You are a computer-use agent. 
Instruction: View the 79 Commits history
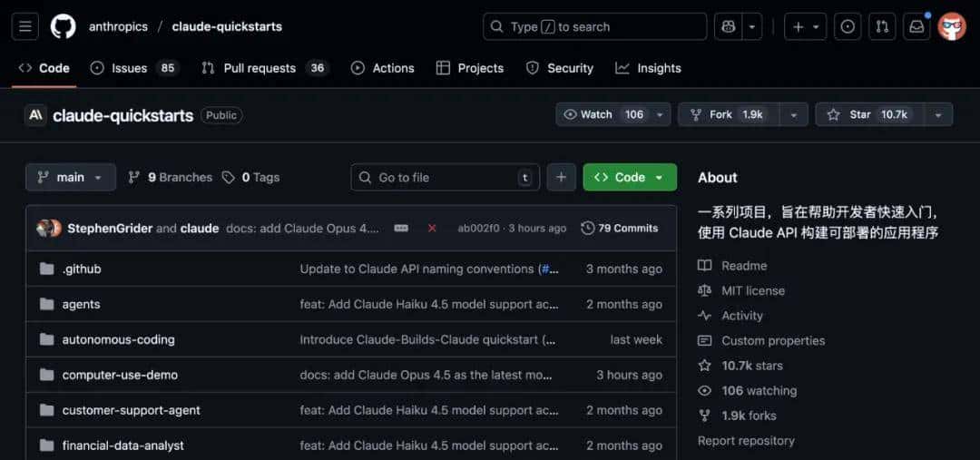pyautogui.click(x=620, y=228)
